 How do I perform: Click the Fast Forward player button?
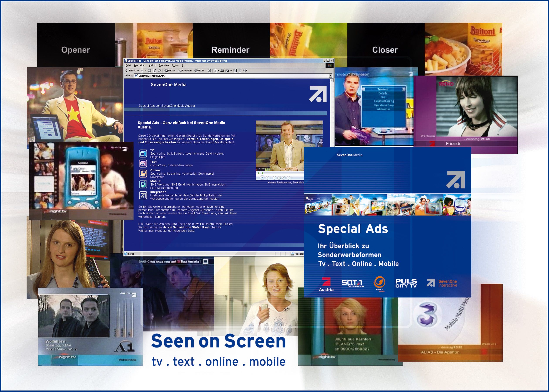point(284,178)
